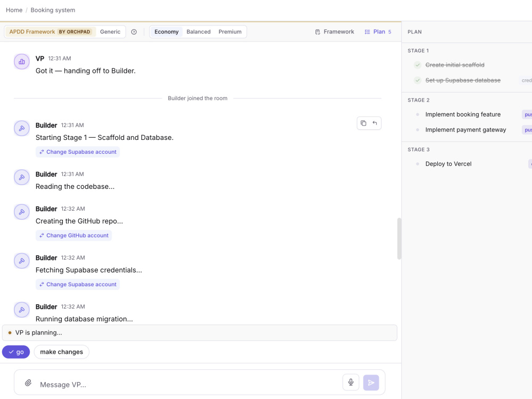
Task: Click the cred tag beside Supabase database
Action: 526,80
